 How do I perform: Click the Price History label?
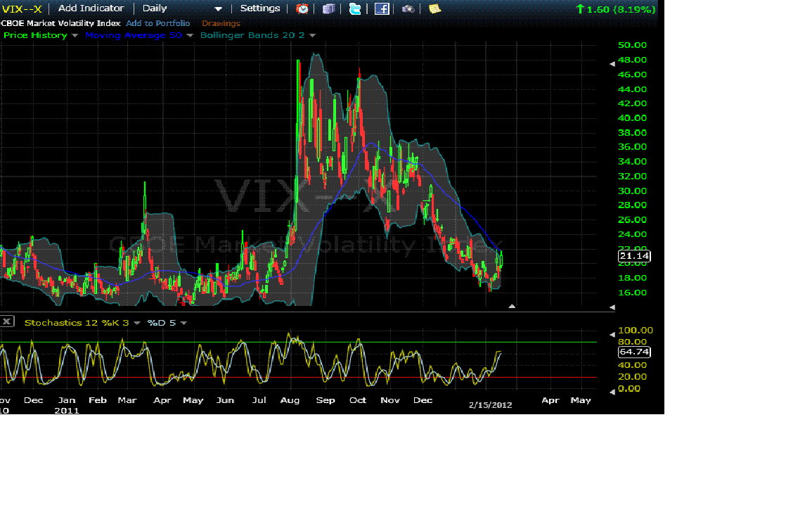[35, 35]
